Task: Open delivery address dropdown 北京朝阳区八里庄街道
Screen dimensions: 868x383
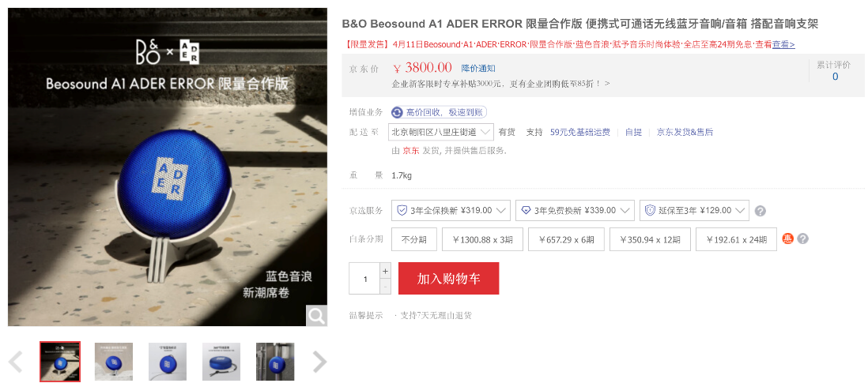Action: point(440,132)
